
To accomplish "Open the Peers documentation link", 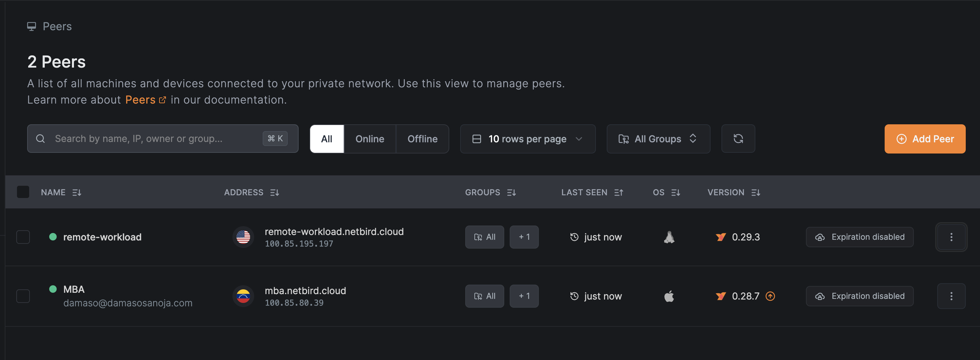I will coord(140,100).
